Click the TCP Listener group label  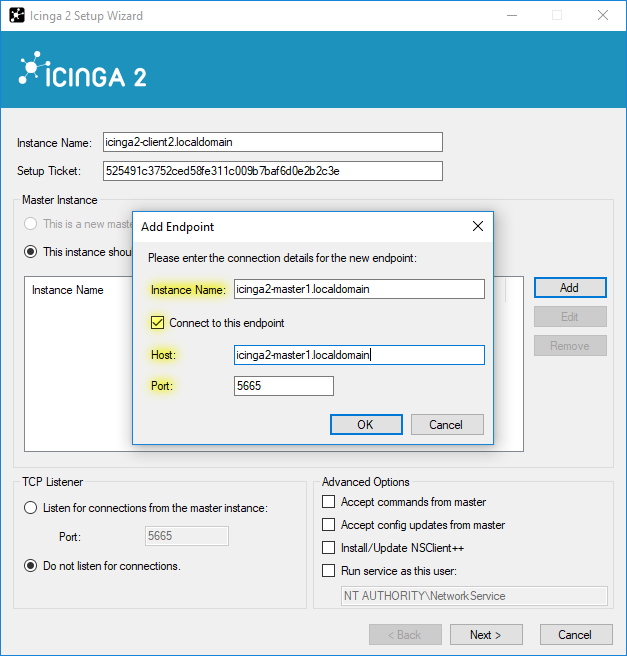pyautogui.click(x=53, y=482)
